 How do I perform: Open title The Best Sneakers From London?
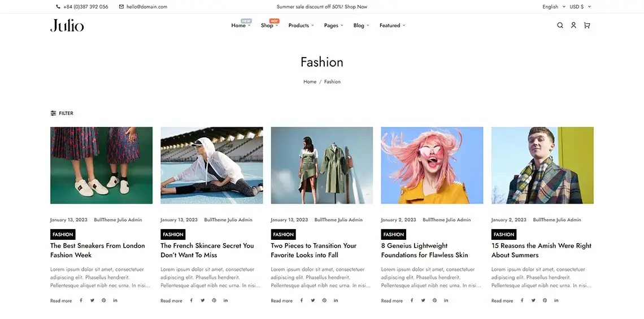(97, 251)
